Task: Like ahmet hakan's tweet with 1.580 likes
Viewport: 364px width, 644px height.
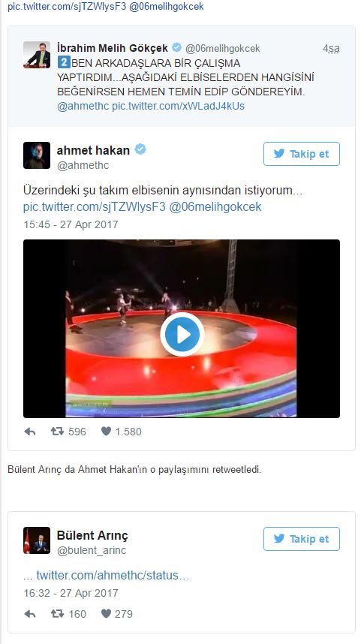Action: pyautogui.click(x=106, y=432)
